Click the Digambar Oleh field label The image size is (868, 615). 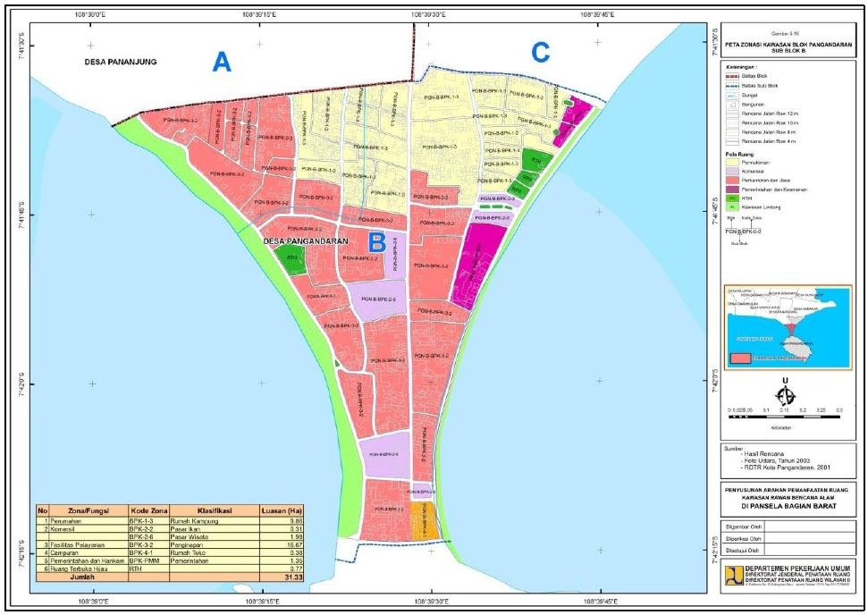click(x=744, y=527)
